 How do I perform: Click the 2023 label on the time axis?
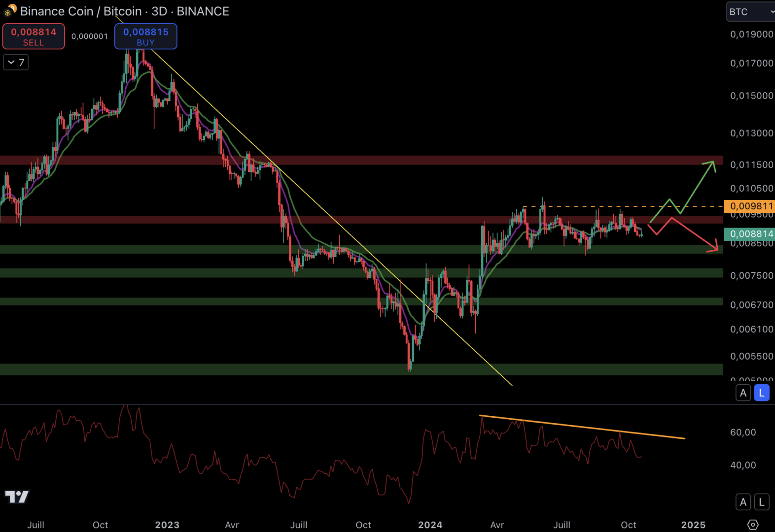coord(167,525)
